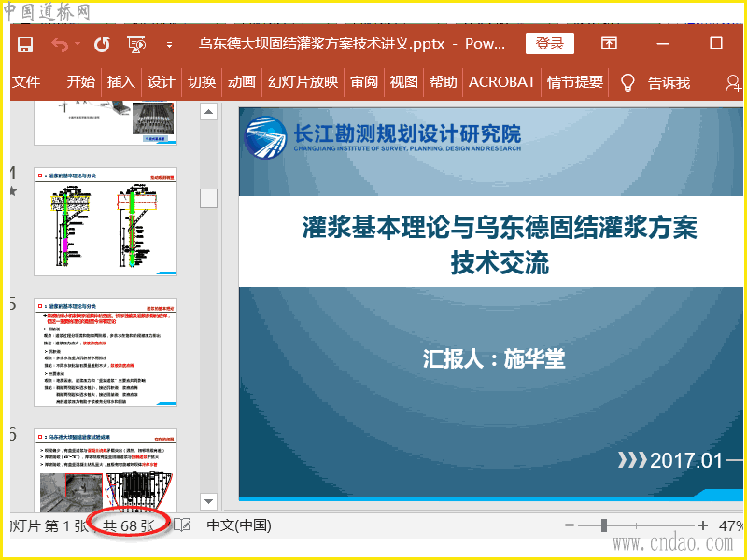Open the 情节提要 storyboarding tab

click(575, 82)
